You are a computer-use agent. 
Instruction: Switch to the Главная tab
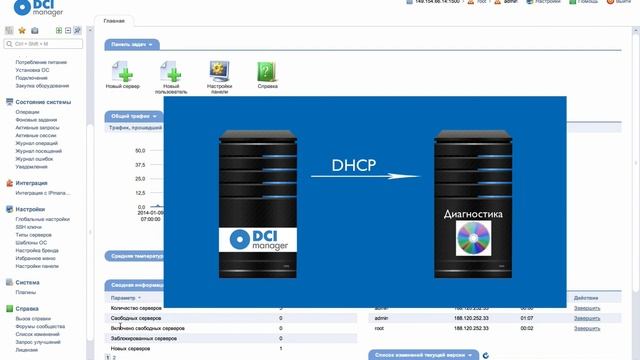pos(114,21)
